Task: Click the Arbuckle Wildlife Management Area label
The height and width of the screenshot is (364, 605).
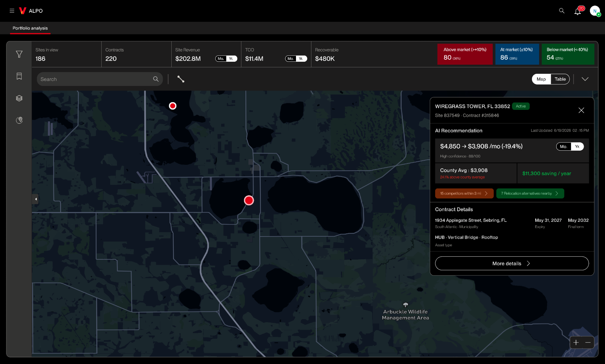Action: tap(405, 315)
